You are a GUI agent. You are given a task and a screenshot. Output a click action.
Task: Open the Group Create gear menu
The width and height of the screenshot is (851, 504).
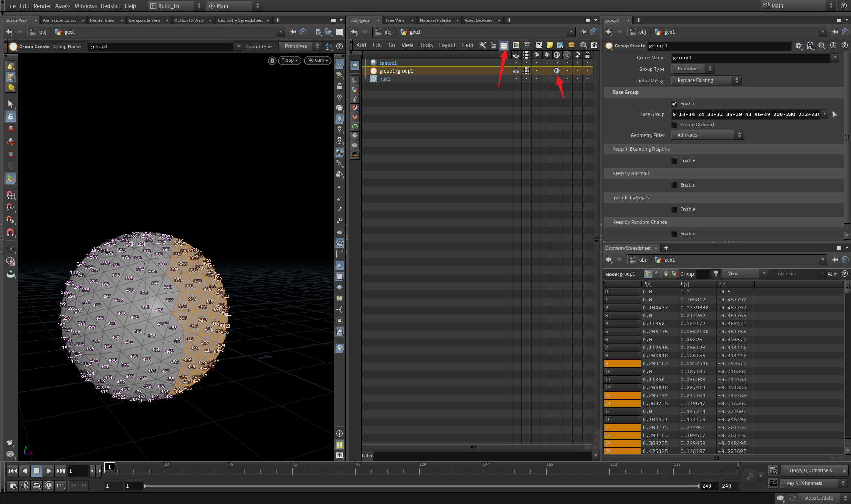pyautogui.click(x=799, y=45)
